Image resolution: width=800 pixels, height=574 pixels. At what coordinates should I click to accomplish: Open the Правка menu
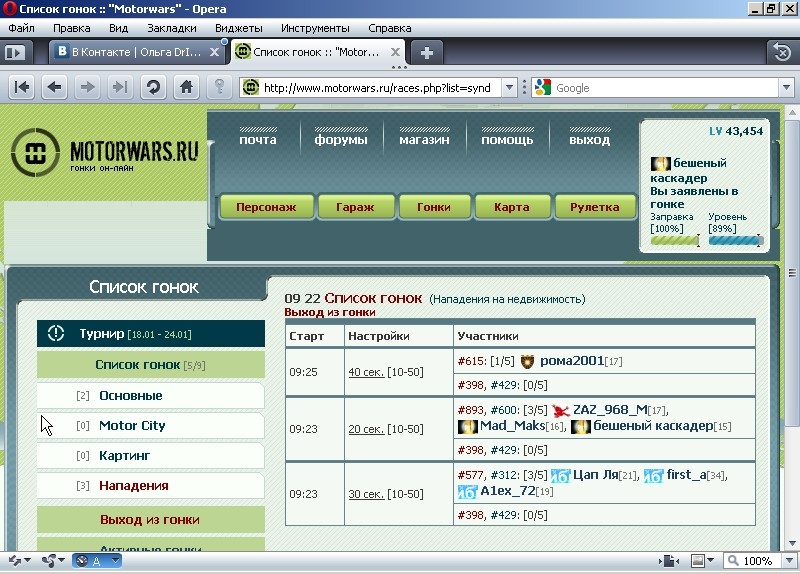[71, 28]
